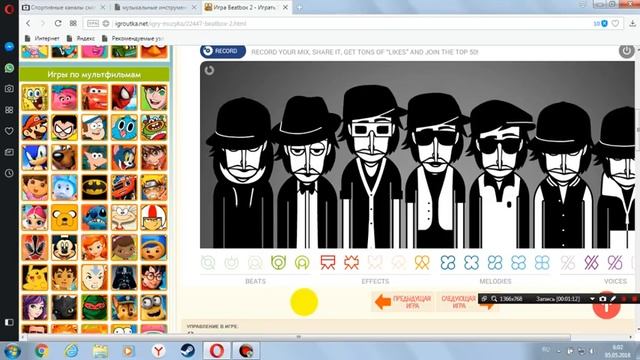
Task: Open the Opera main menu logo
Action: [9, 8]
